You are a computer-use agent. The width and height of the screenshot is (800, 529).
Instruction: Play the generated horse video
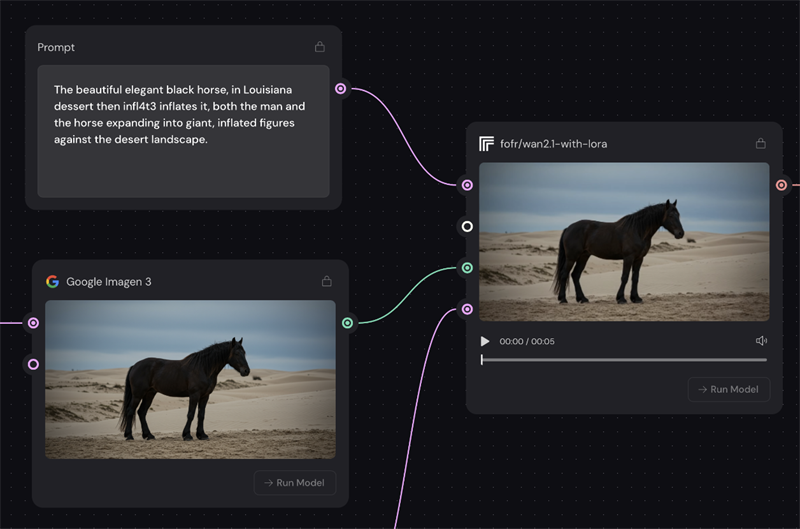(x=486, y=341)
